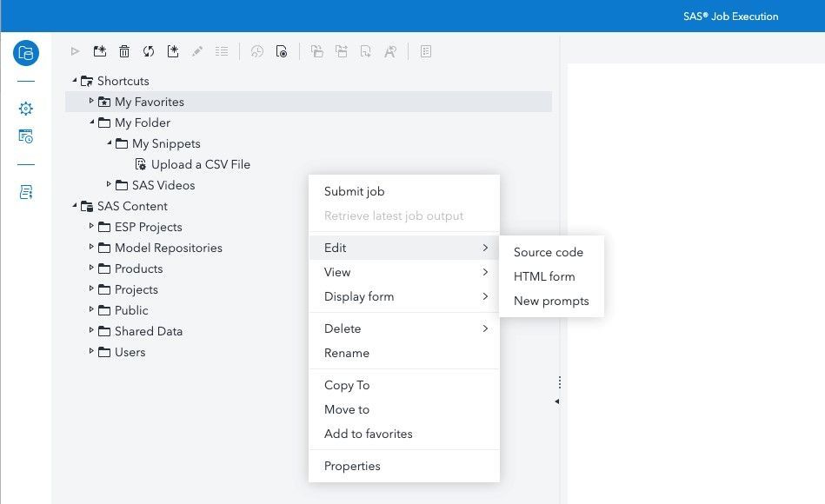Expand the SAS Videos folder
The width and height of the screenshot is (825, 504).
(x=110, y=184)
